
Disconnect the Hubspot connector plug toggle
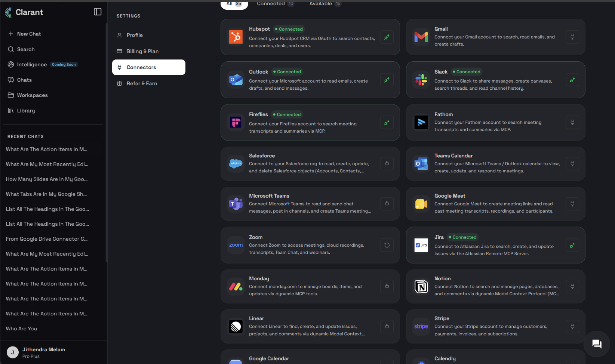click(x=387, y=37)
